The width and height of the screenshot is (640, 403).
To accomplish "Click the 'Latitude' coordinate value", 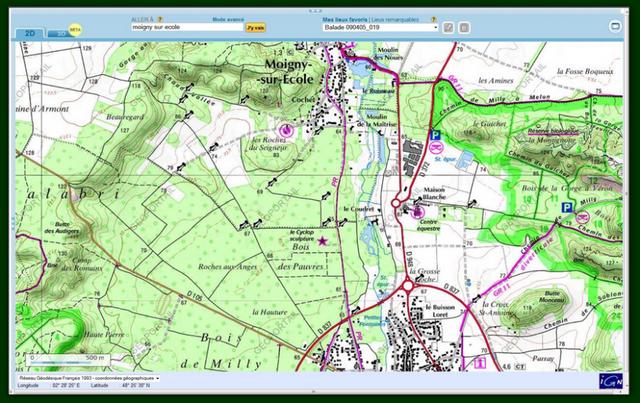I will [136, 385].
